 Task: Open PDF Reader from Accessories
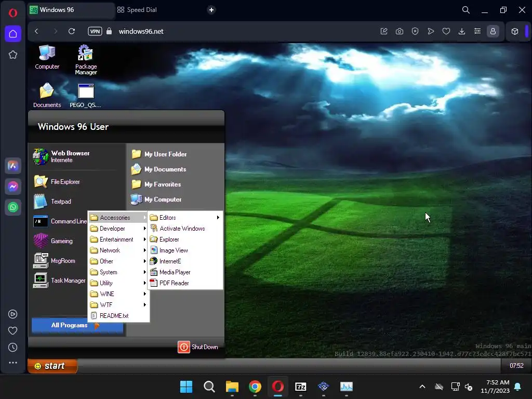185,283
